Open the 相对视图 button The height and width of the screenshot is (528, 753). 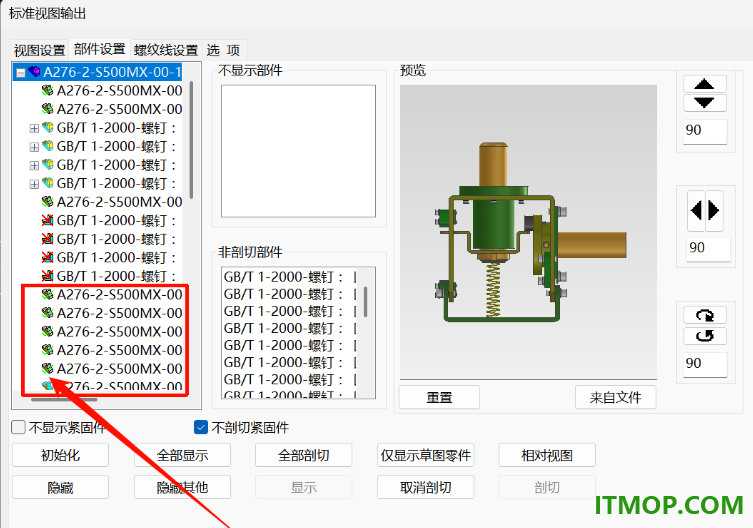click(x=547, y=455)
